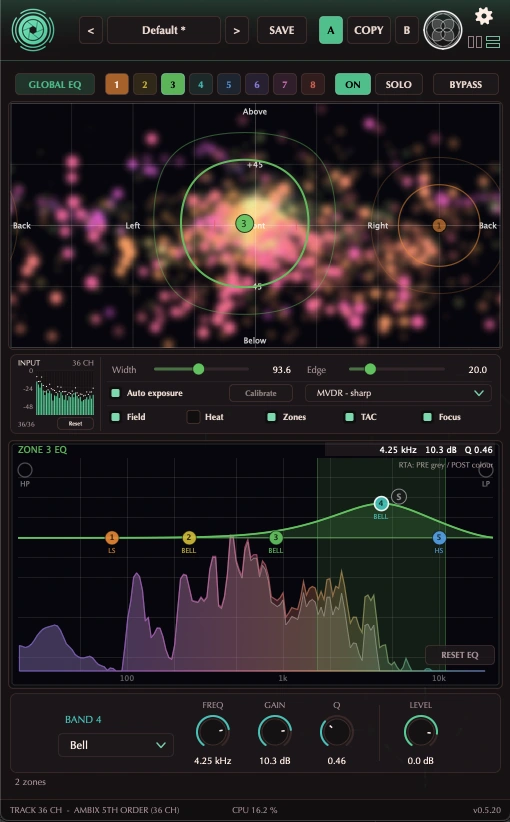Open settings with the gear icon

point(483,16)
